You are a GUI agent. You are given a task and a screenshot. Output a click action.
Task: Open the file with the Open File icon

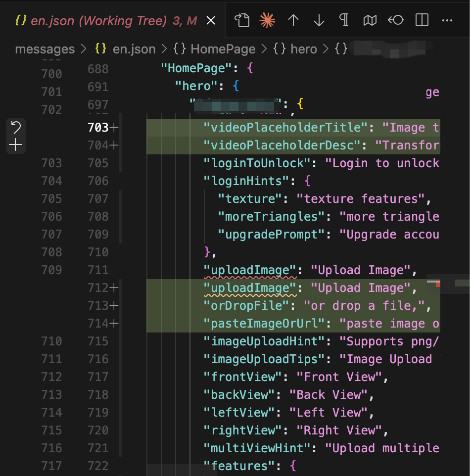[242, 21]
